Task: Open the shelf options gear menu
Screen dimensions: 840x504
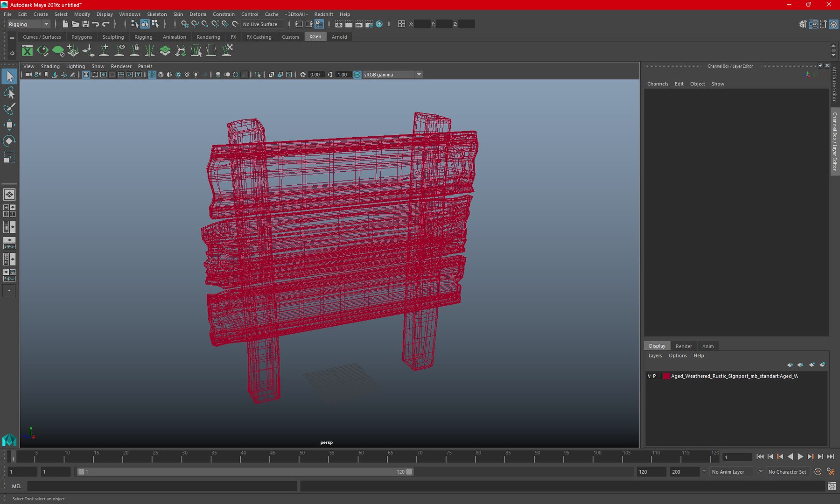Action: [x=12, y=53]
